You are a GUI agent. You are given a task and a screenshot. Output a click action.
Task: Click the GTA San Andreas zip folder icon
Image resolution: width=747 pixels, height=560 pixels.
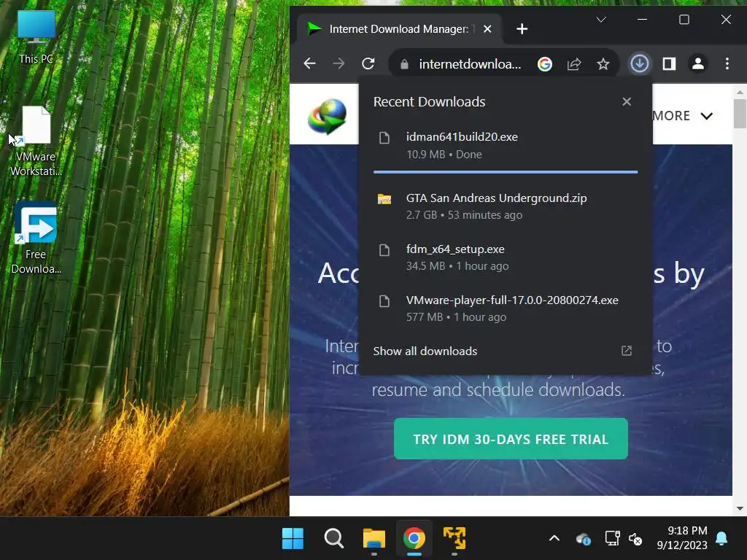coord(384,199)
